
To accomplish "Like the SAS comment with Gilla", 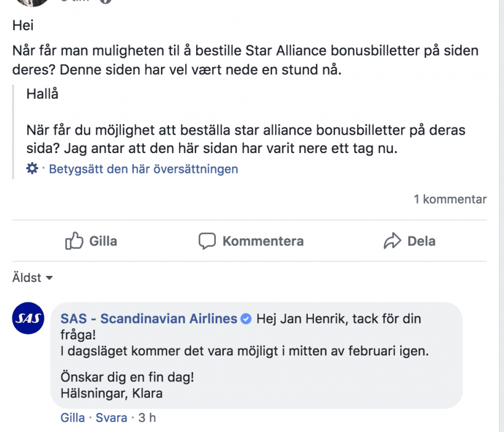I will [x=73, y=418].
